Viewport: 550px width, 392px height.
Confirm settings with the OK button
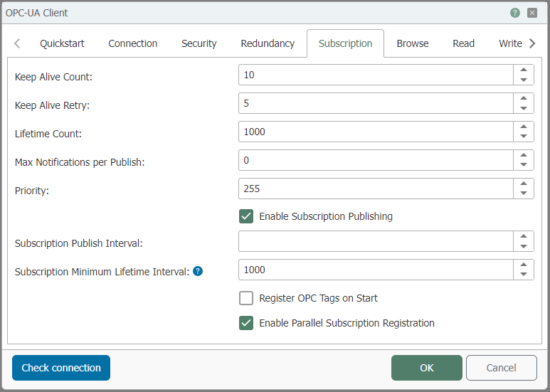coord(426,368)
